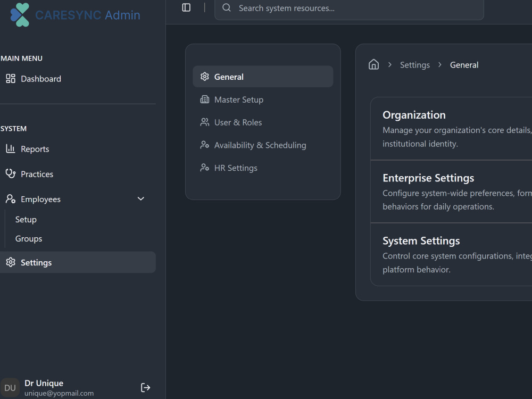This screenshot has width=532, height=399.
Task: Click the Master Setup building icon
Action: pos(205,99)
